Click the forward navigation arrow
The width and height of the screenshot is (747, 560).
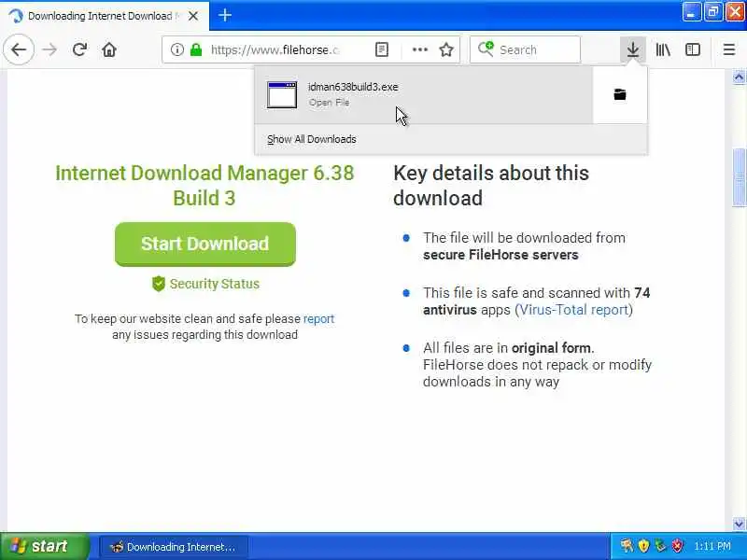(x=49, y=49)
